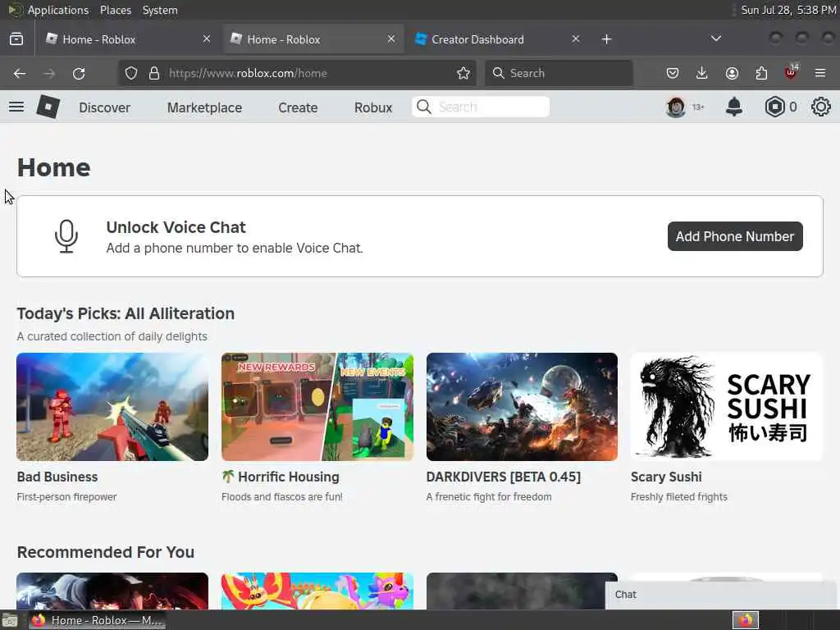The width and height of the screenshot is (840, 630).
Task: Click the show desktop icon in bottom panel
Action: [10, 621]
